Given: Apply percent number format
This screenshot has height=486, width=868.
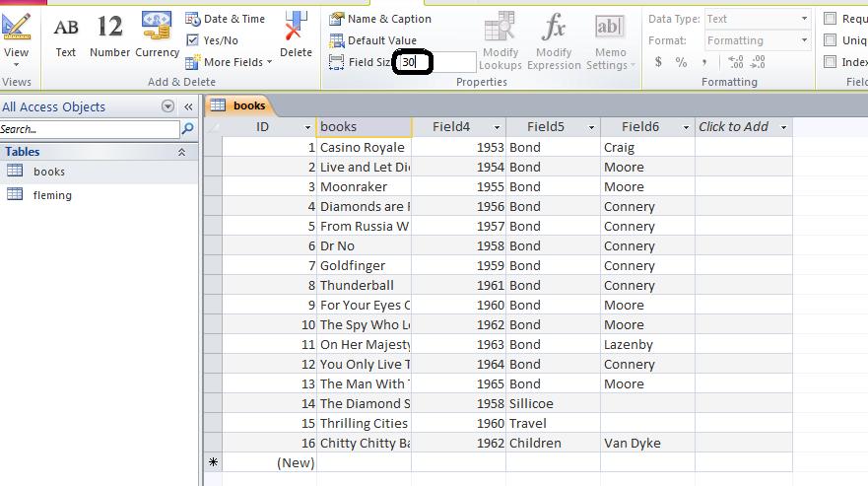Looking at the screenshot, I should pyautogui.click(x=681, y=61).
